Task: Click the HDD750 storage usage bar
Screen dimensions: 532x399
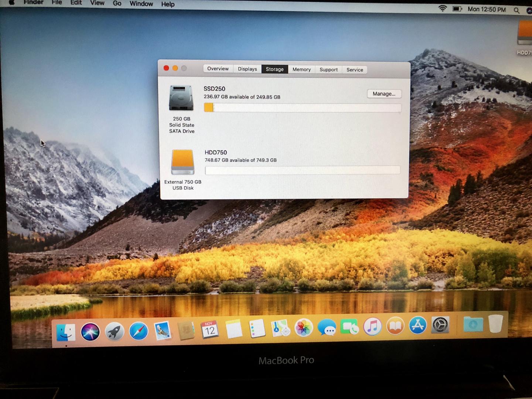Action: (x=303, y=170)
